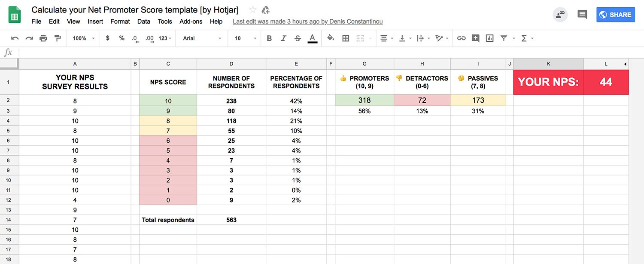Open the Insert menu
Image resolution: width=644 pixels, height=264 pixels.
point(95,21)
